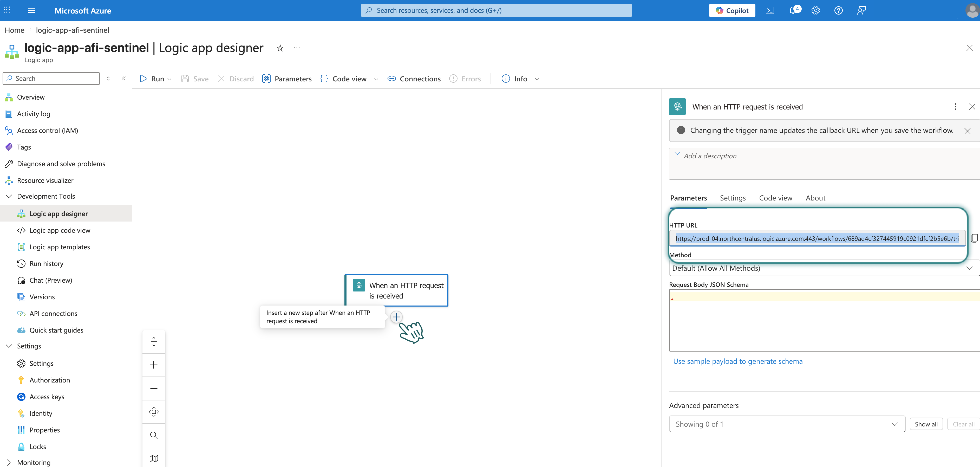Image resolution: width=980 pixels, height=467 pixels.
Task: Open Logic app templates
Action: (x=60, y=247)
